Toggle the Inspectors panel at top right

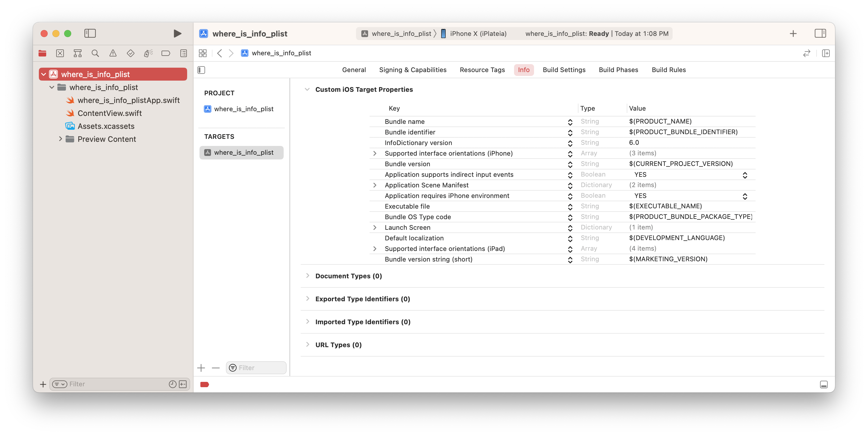coord(820,33)
